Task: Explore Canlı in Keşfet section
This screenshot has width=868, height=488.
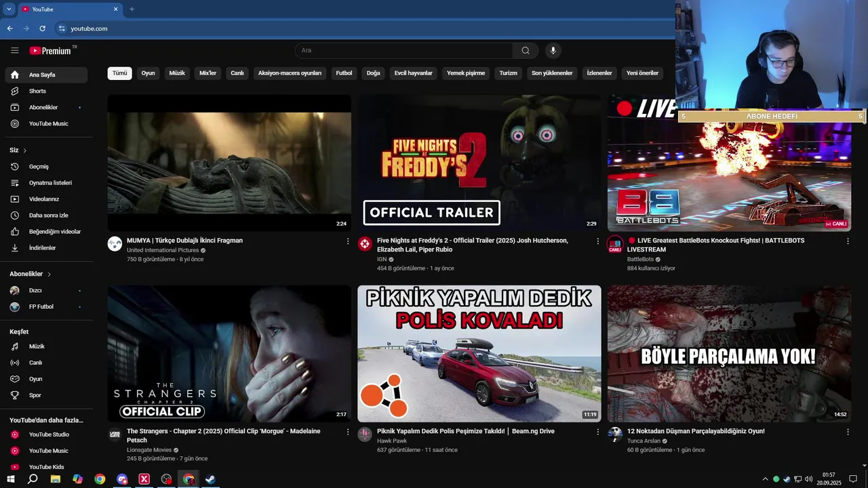Action: (46, 363)
